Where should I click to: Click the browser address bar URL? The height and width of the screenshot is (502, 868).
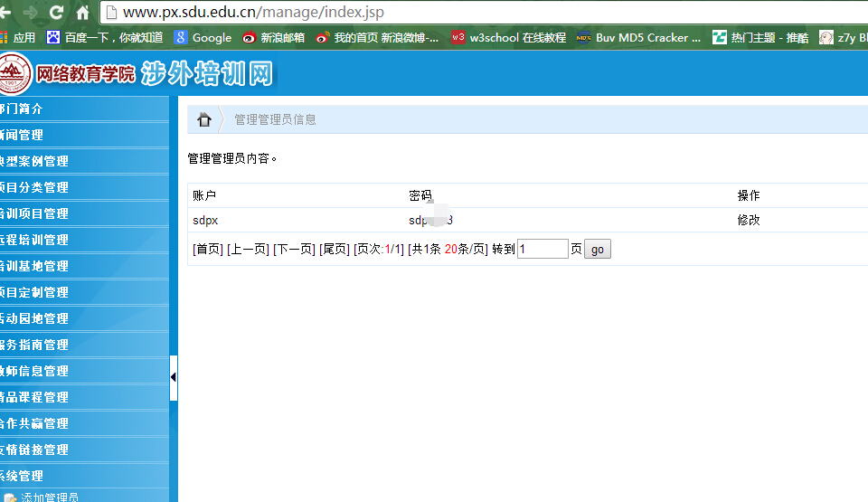253,12
